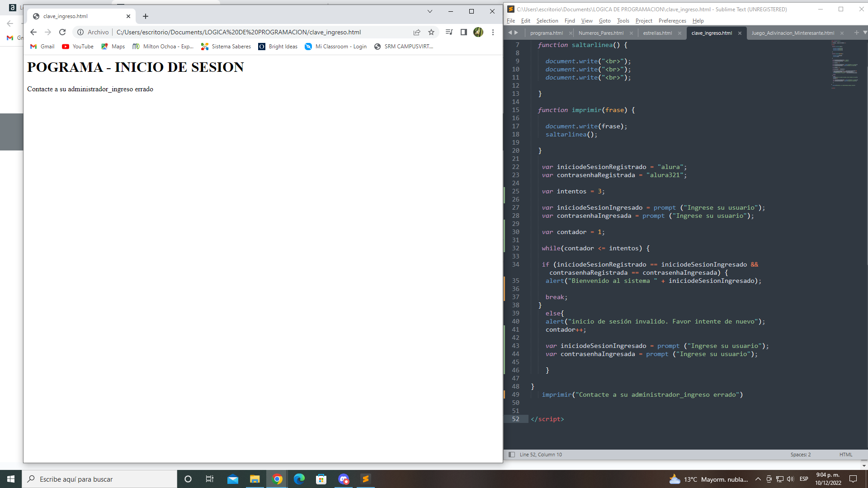Image resolution: width=868 pixels, height=488 pixels.
Task: Close the clave_ingreso.html Sublime tab
Action: (x=740, y=33)
